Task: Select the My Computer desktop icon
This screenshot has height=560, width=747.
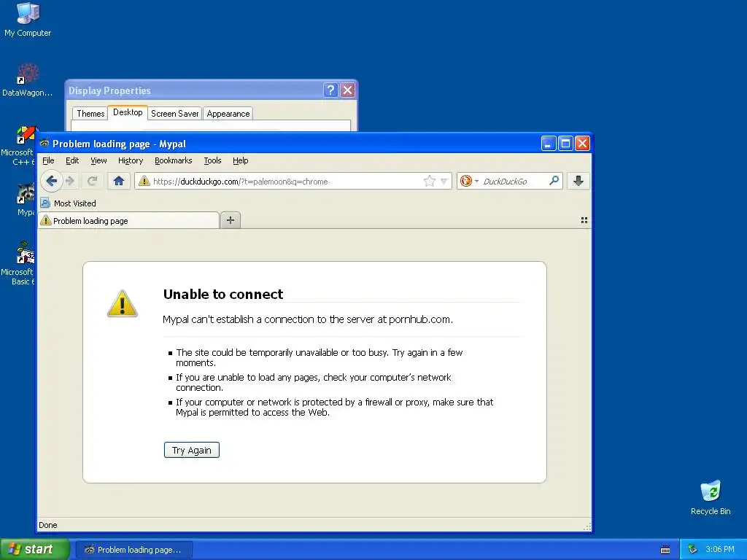Action: pyautogui.click(x=28, y=20)
